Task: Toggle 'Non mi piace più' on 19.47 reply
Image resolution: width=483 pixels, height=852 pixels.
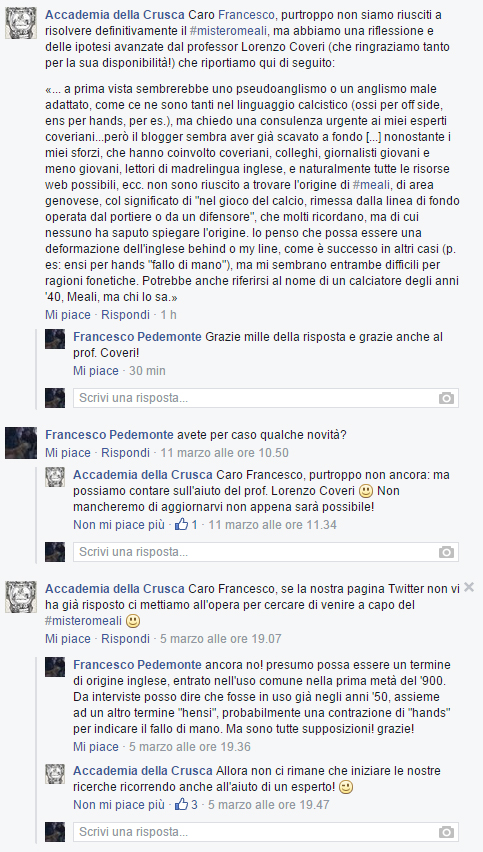Action: 118,805
